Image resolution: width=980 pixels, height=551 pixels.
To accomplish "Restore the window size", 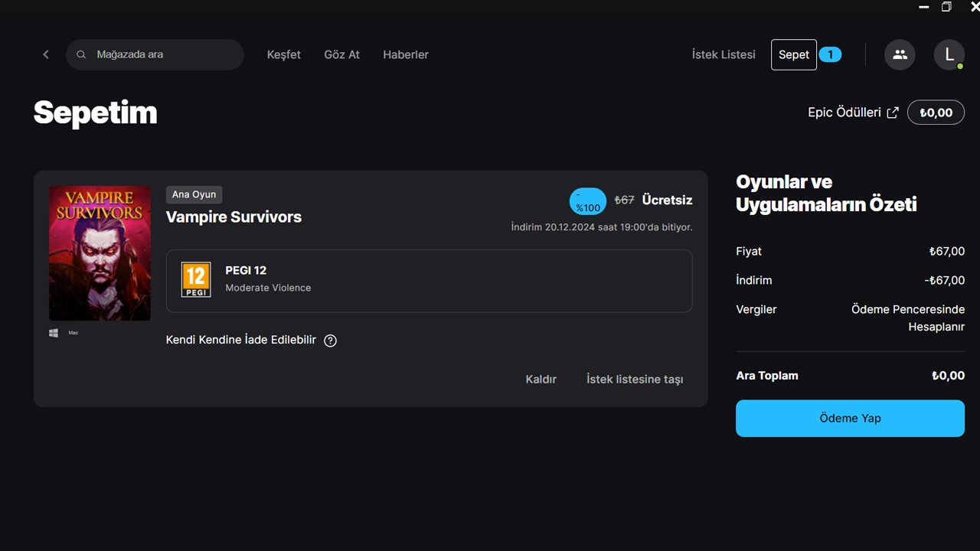I will point(946,7).
